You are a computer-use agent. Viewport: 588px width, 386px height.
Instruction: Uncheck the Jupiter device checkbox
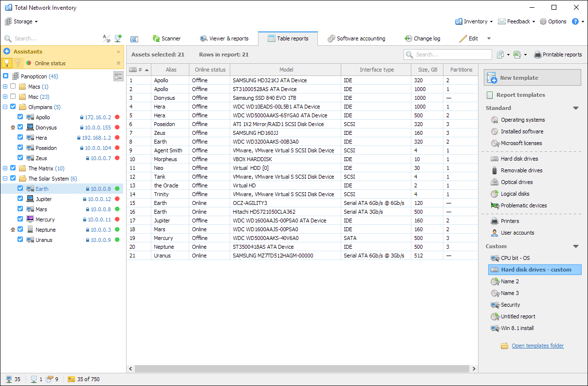click(x=20, y=199)
